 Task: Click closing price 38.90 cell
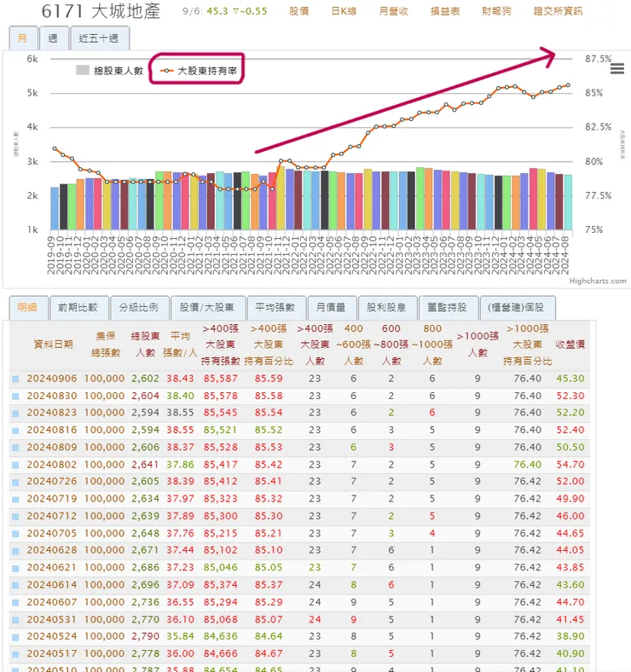(570, 637)
